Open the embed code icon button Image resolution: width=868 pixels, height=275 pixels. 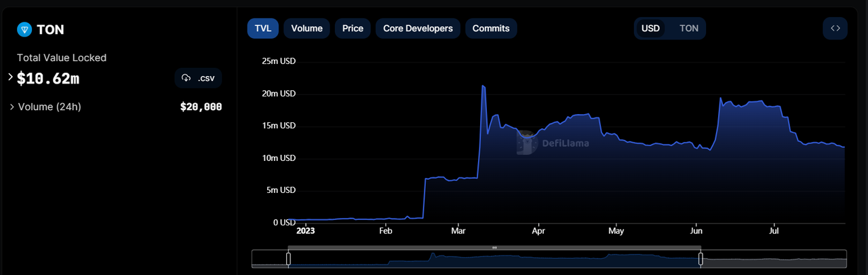(835, 29)
